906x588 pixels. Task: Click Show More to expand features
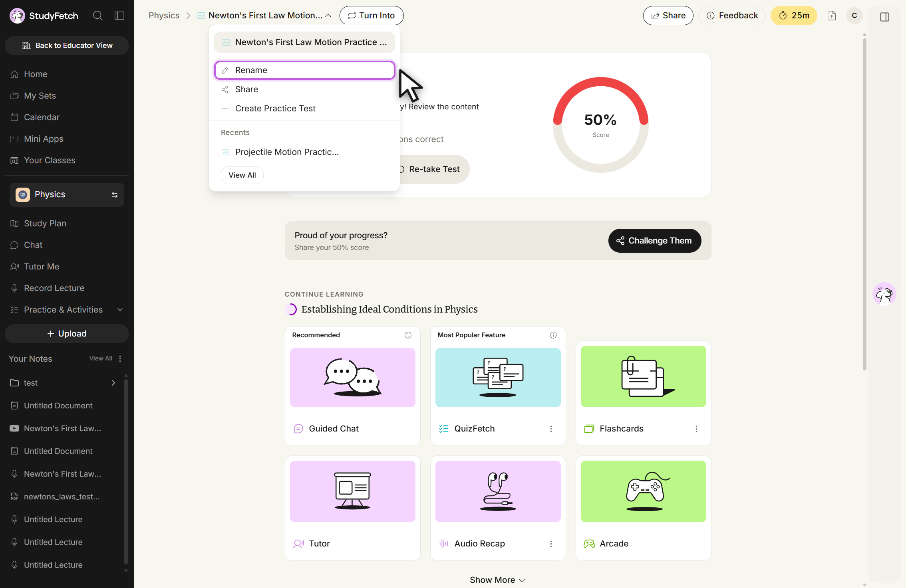[497, 580]
